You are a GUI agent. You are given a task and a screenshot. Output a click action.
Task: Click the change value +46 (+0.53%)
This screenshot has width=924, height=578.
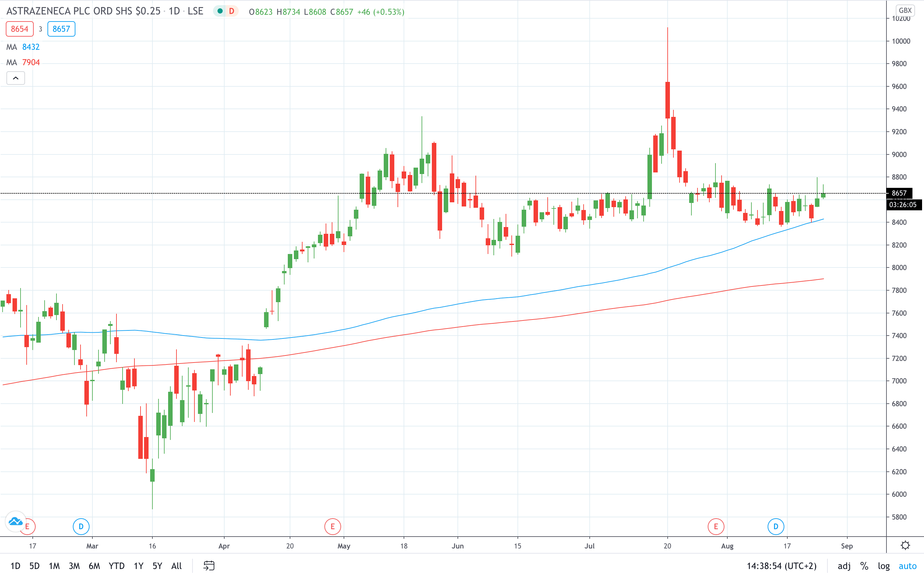tap(381, 12)
